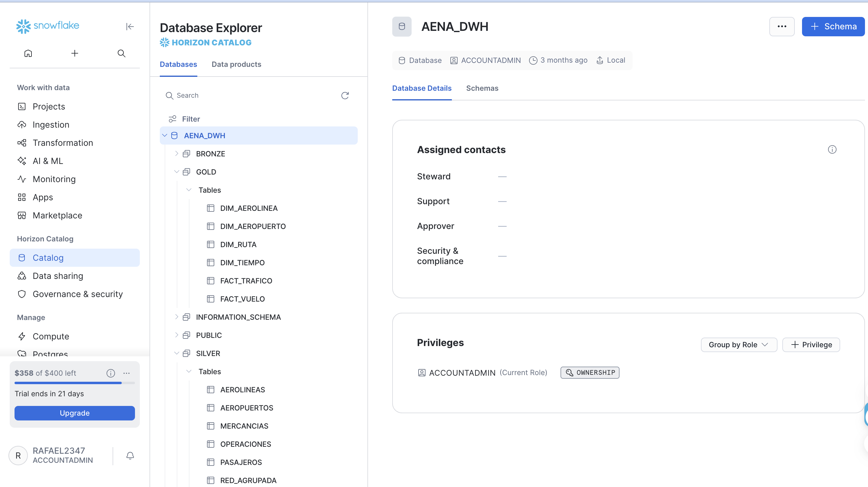Image resolution: width=868 pixels, height=487 pixels.
Task: Select Catalog in Horizon Catalog section
Action: click(x=75, y=258)
